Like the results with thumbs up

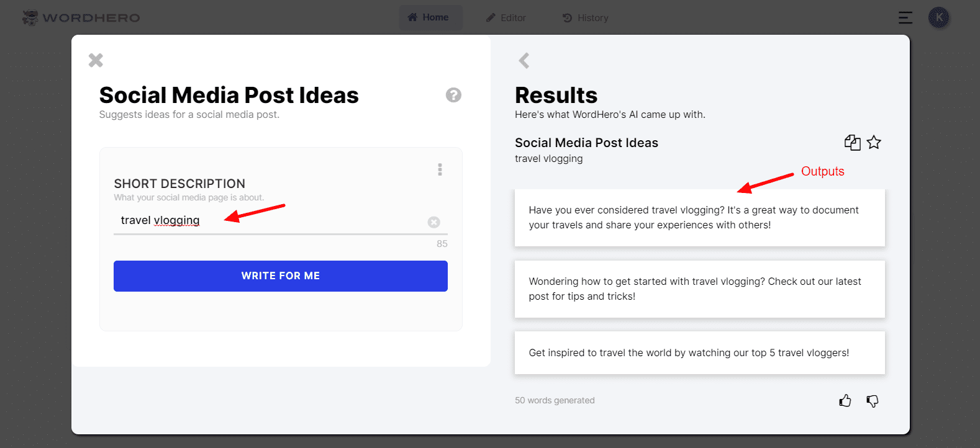(845, 401)
